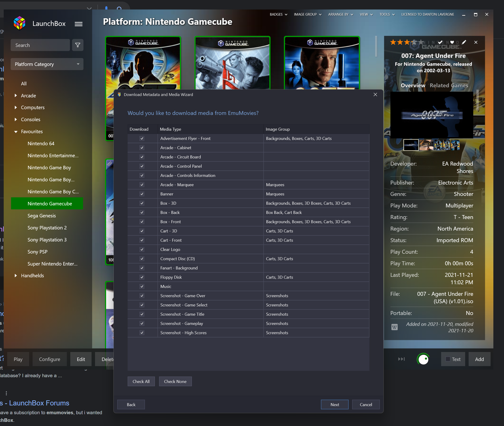Select Sony Playstation 2 platform

47,228
